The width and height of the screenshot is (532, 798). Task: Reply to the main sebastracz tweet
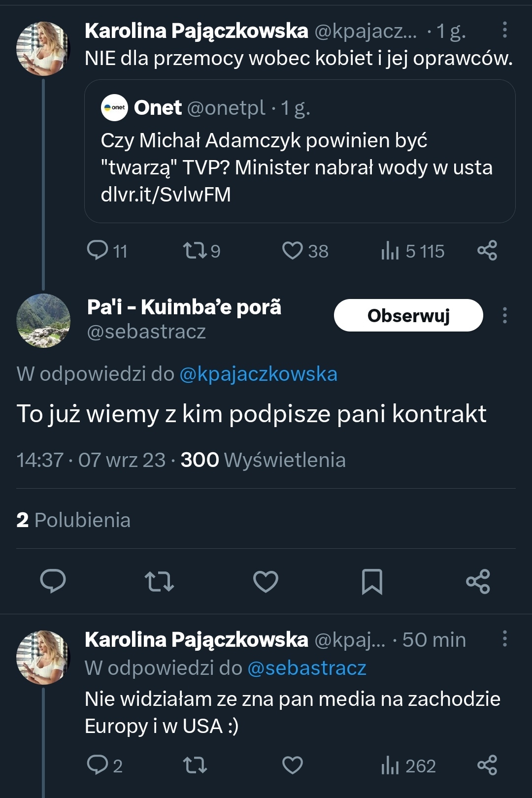(x=53, y=581)
